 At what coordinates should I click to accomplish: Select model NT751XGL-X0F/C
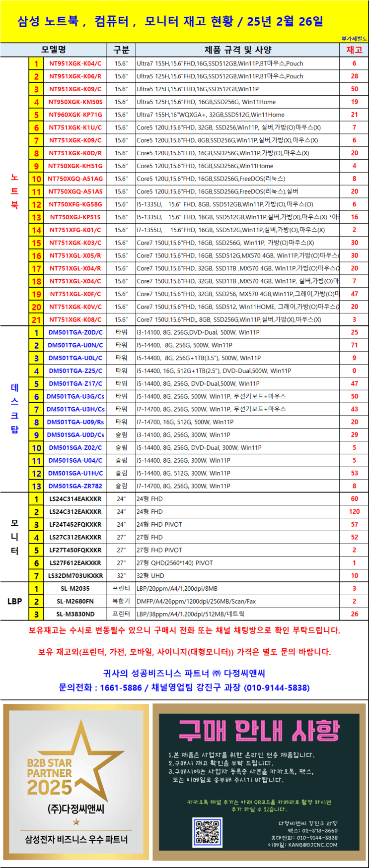tap(75, 294)
